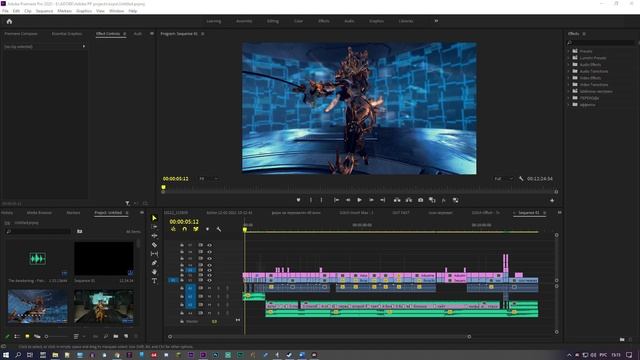Mute audio track A1

point(209,288)
